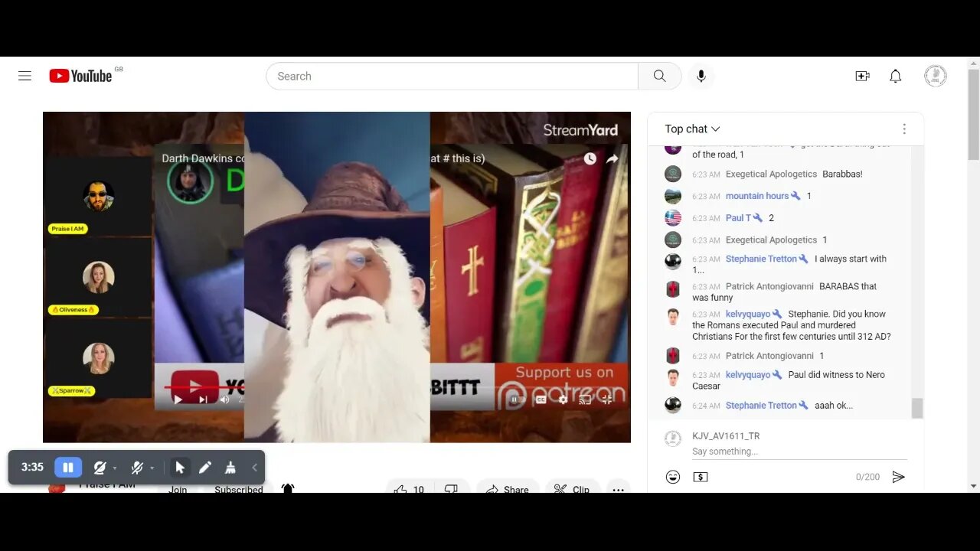Click the chat panel scrollbar thumb
Viewport: 980px width, 551px height.
pos(917,409)
